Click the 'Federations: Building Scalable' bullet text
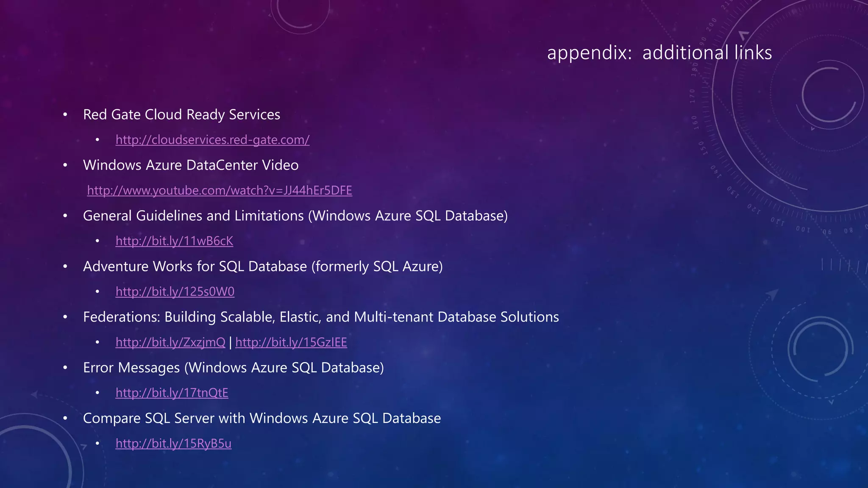Viewport: 868px width, 488px height. click(x=321, y=317)
